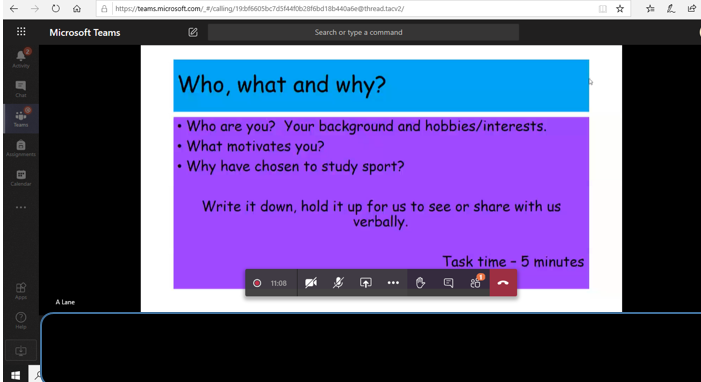Open the Apps store in sidebar

click(21, 291)
